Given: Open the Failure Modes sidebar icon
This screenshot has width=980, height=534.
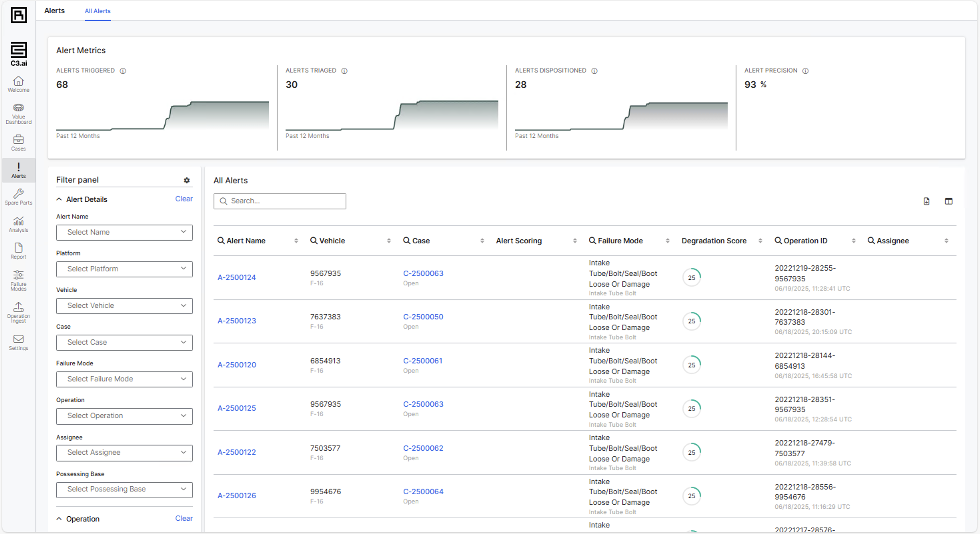Looking at the screenshot, I should pyautogui.click(x=18, y=280).
